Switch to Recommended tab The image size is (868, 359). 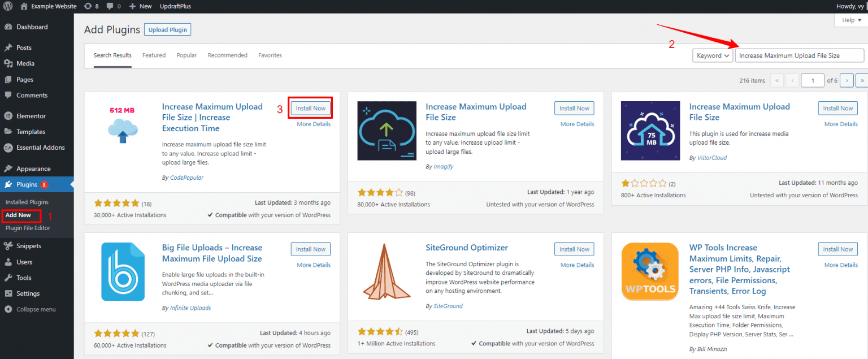pyautogui.click(x=227, y=55)
